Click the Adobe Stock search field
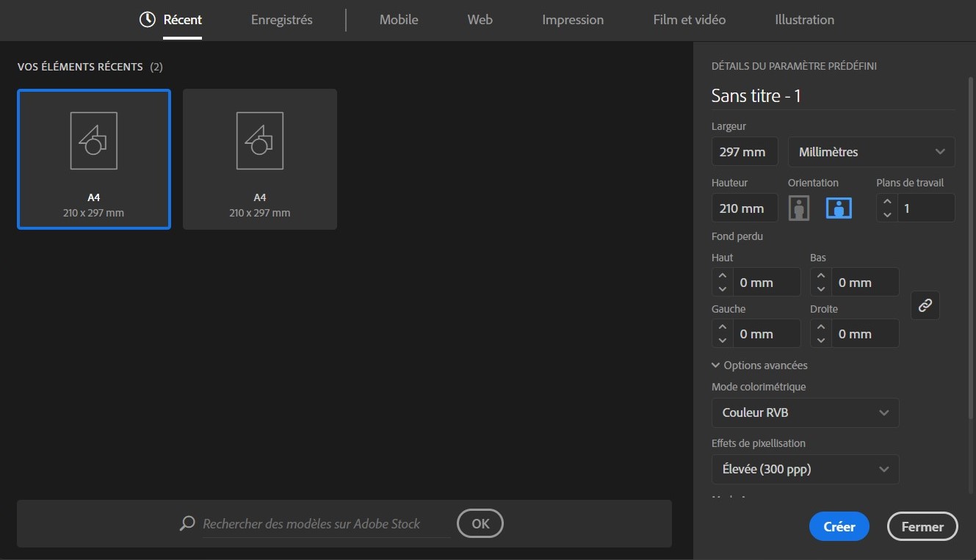The height and width of the screenshot is (560, 976). 326,524
